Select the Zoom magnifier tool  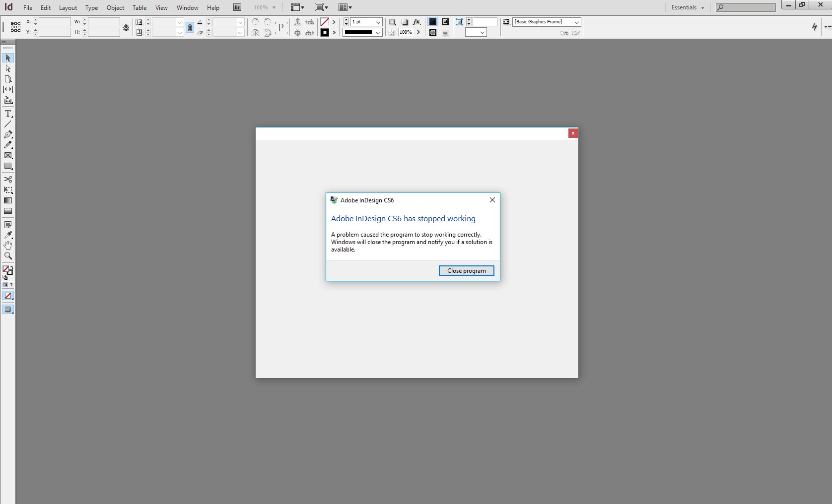coord(8,256)
